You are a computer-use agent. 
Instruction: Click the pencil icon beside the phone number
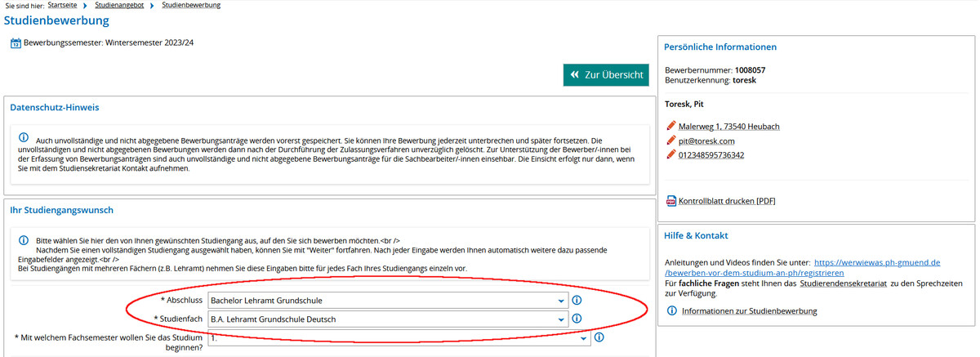[670, 154]
